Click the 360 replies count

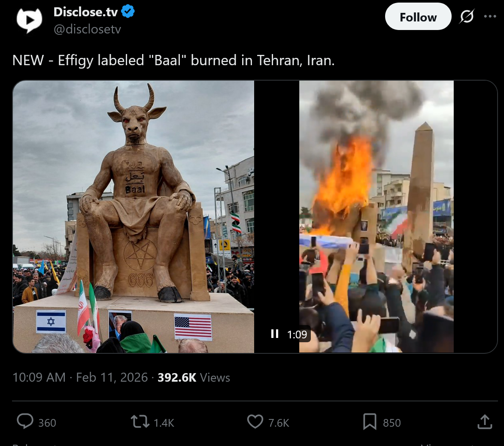click(x=47, y=423)
